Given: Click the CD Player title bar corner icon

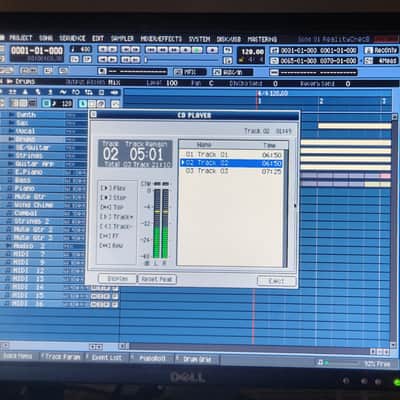Looking at the screenshot, I should tap(94, 114).
